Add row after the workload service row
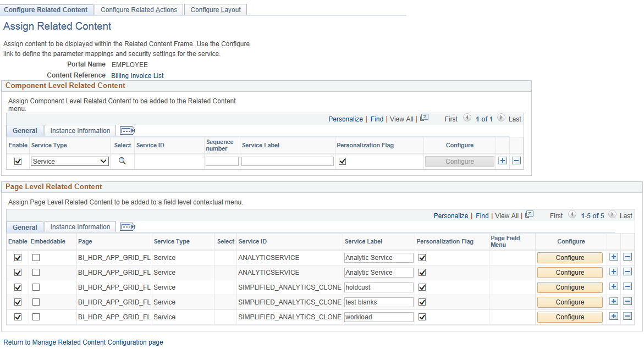This screenshot has height=349, width=644. coord(614,316)
